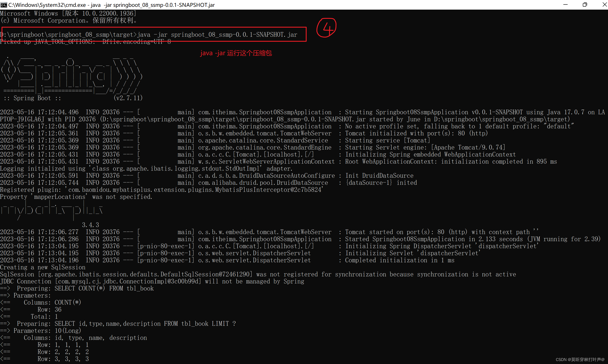Click the MyBatis-Plus version '3.4.3' text
The width and height of the screenshot is (608, 364).
pyautogui.click(x=91, y=225)
